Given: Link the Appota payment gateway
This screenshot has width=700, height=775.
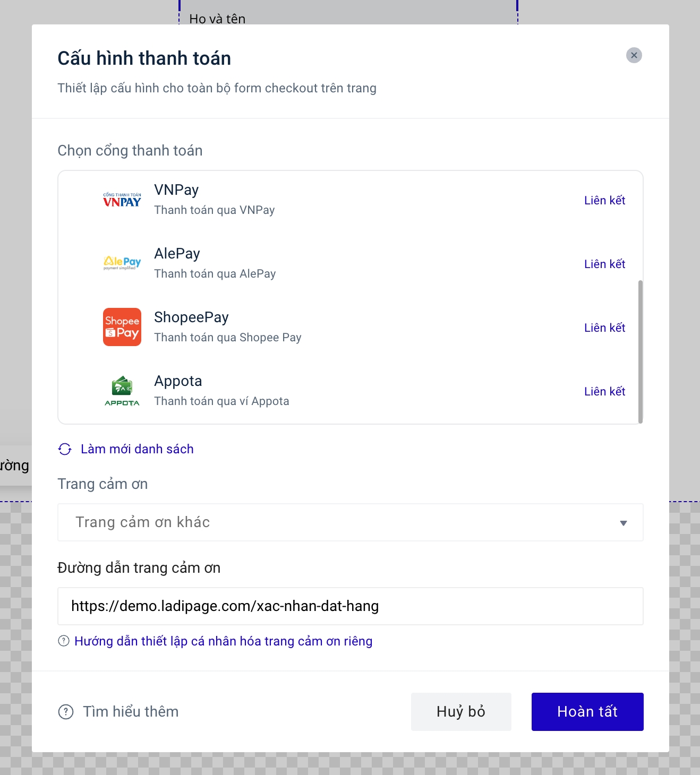Looking at the screenshot, I should [x=604, y=391].
